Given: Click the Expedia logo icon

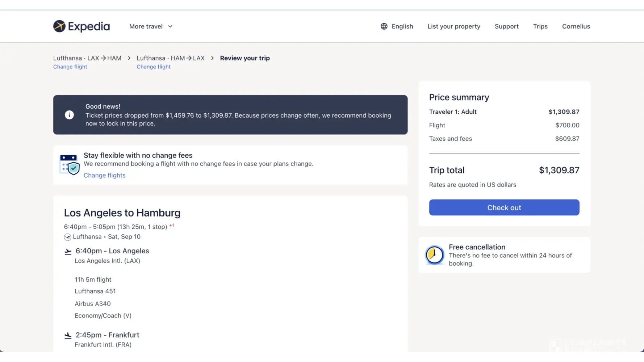Looking at the screenshot, I should [59, 26].
